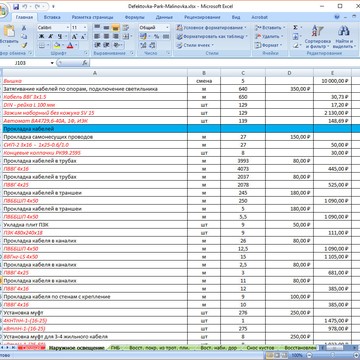
Task: Click the insert function fx icon
Action: point(85,63)
